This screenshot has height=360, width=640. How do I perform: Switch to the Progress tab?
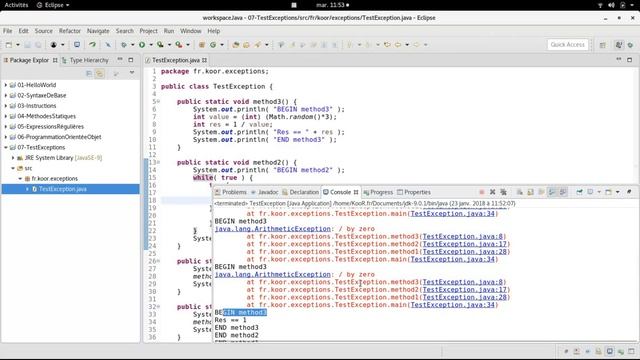click(378, 192)
